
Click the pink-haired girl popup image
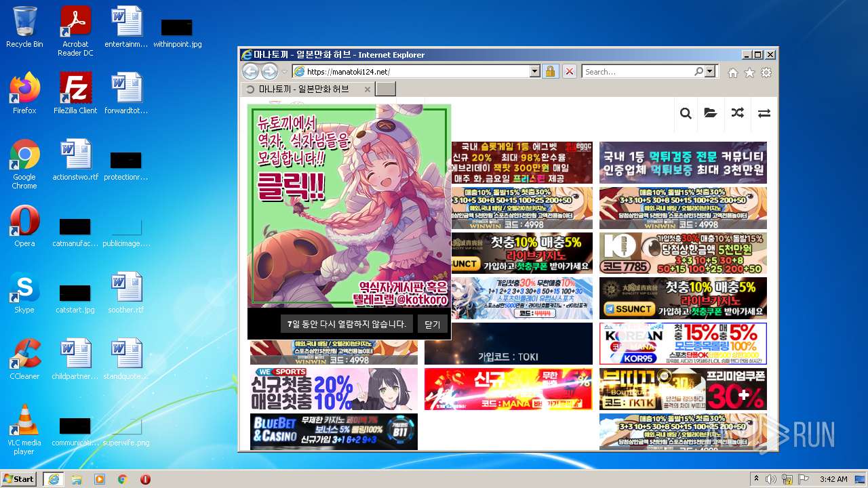(349, 206)
